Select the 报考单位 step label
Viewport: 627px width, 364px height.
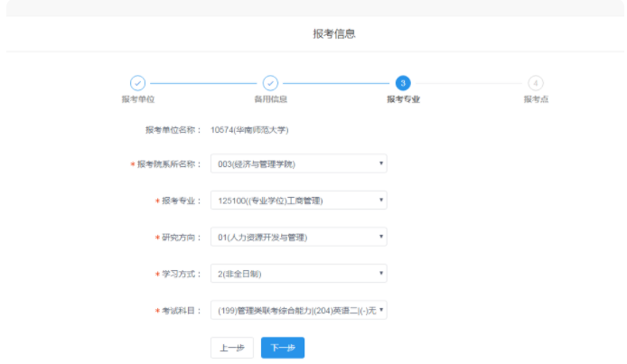coord(138,99)
